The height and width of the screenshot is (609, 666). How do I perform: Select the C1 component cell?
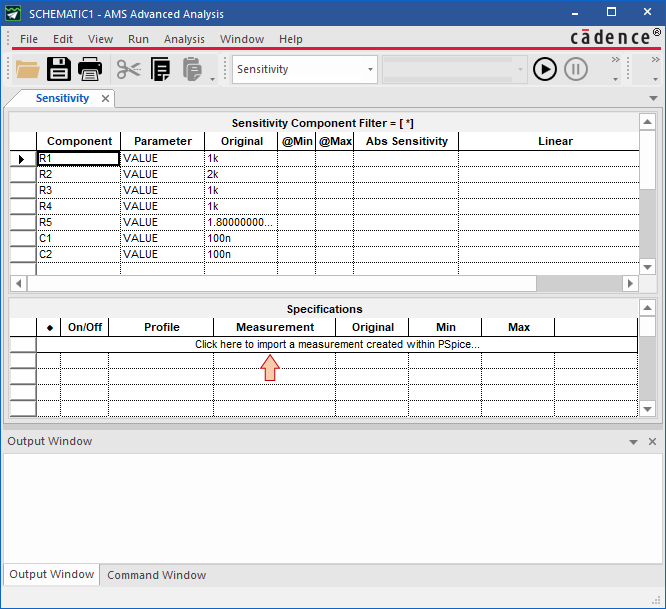pos(78,238)
